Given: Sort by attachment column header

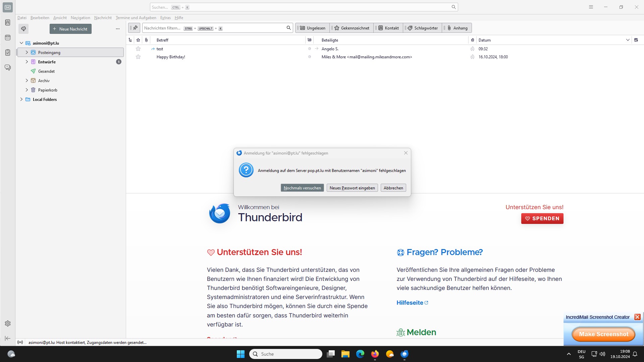Looking at the screenshot, I should pos(146,40).
